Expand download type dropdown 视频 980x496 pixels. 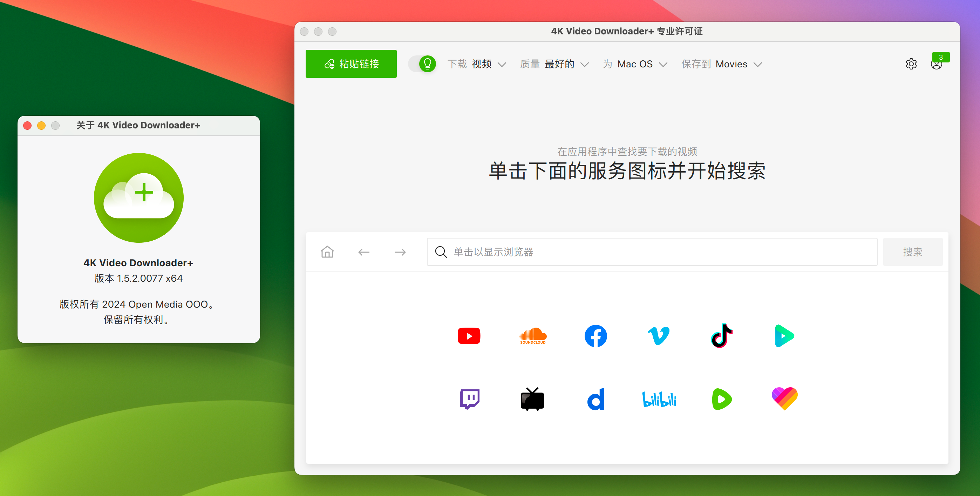[476, 64]
